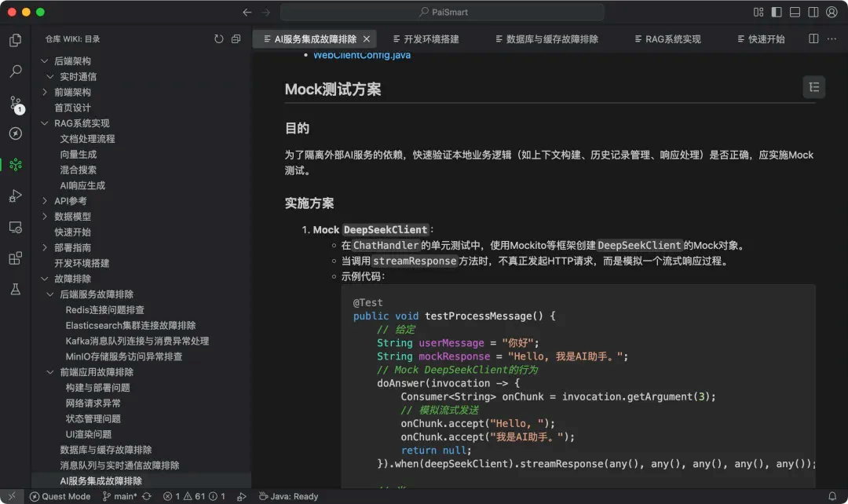Toggle the bottom panel layout icon
Screen dimensions: 848x504
(x=795, y=12)
